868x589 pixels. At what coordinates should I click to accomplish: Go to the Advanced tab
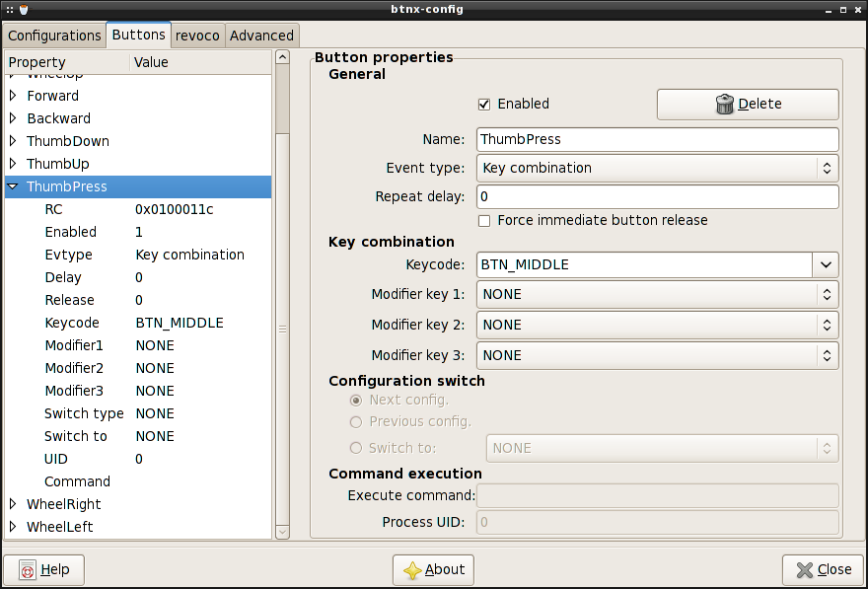[261, 36]
